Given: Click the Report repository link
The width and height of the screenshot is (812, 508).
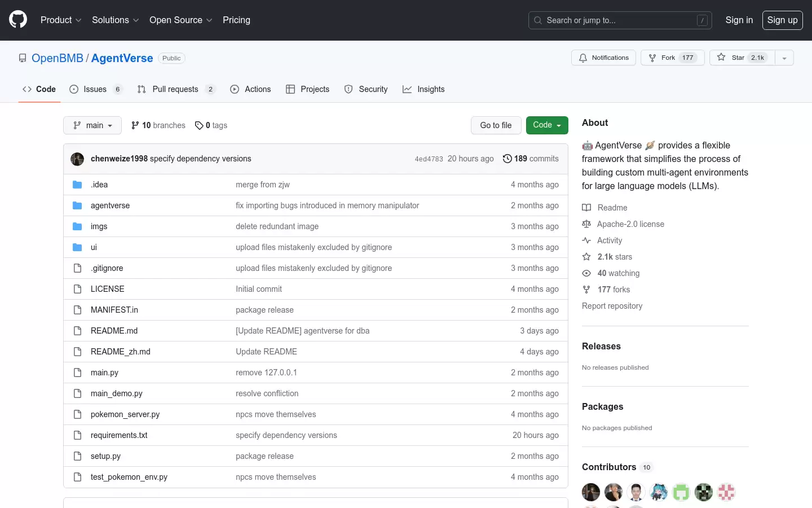Looking at the screenshot, I should [612, 306].
